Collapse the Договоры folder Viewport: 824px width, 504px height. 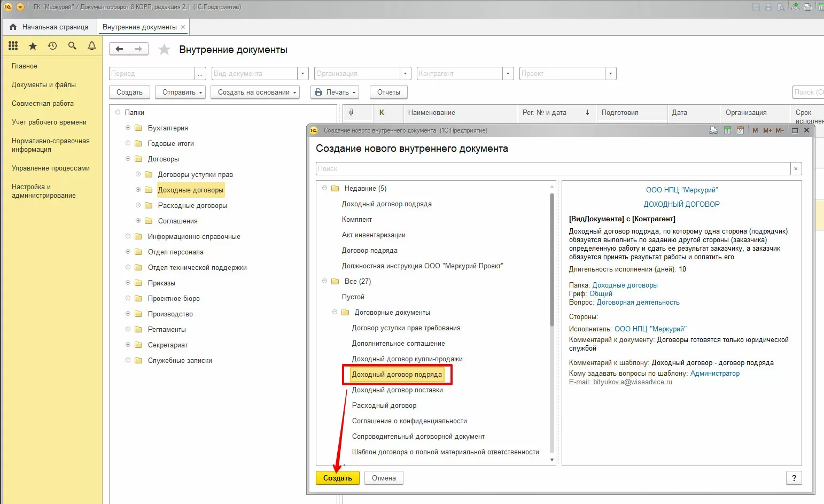pyautogui.click(x=128, y=159)
